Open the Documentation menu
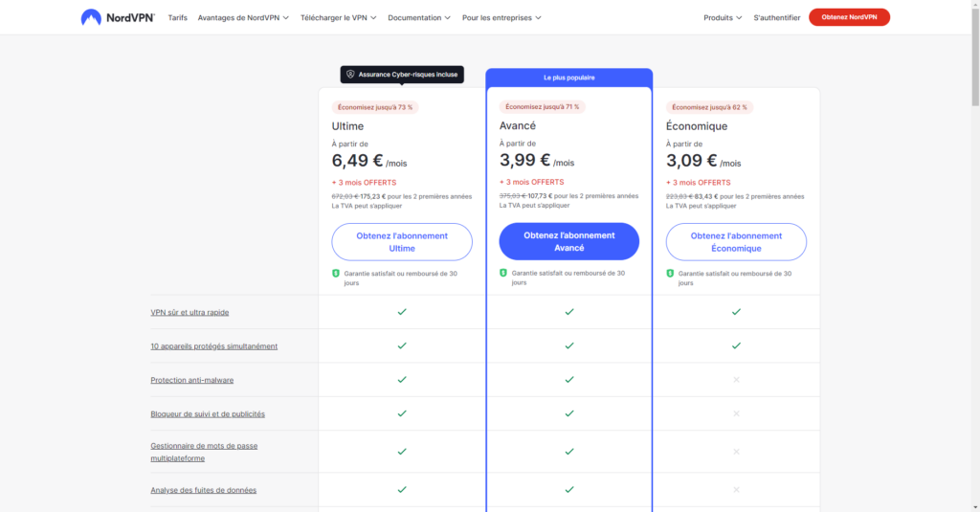The height and width of the screenshot is (512, 980). (x=420, y=17)
